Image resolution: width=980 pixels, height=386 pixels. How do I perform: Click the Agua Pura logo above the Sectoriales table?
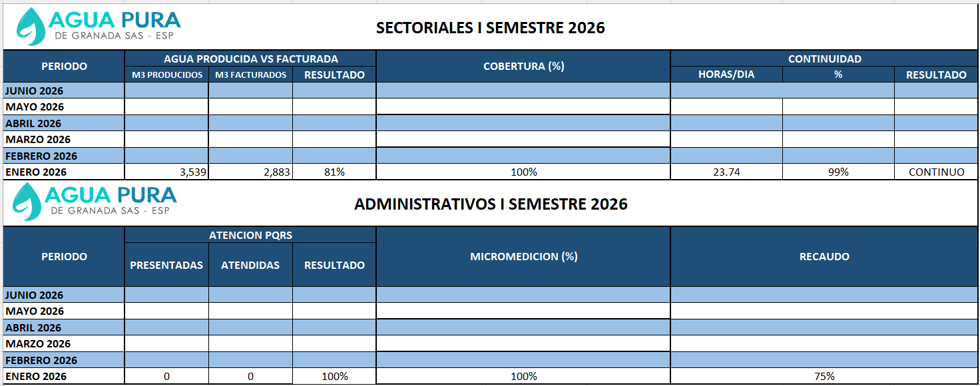click(x=98, y=27)
